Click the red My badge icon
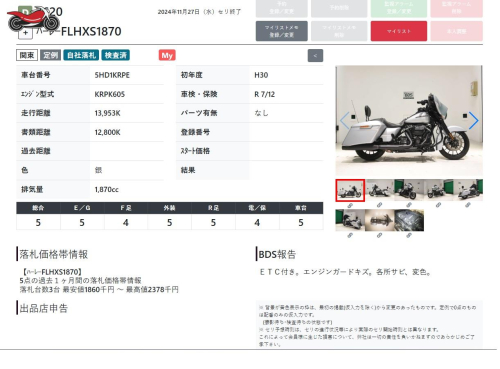The height and width of the screenshot is (369, 500). click(167, 55)
